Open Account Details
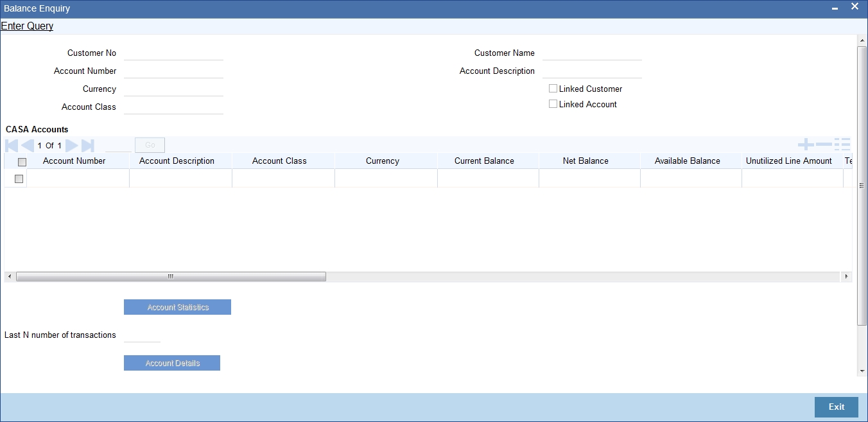Screen dimensions: 868x422 (x=172, y=363)
